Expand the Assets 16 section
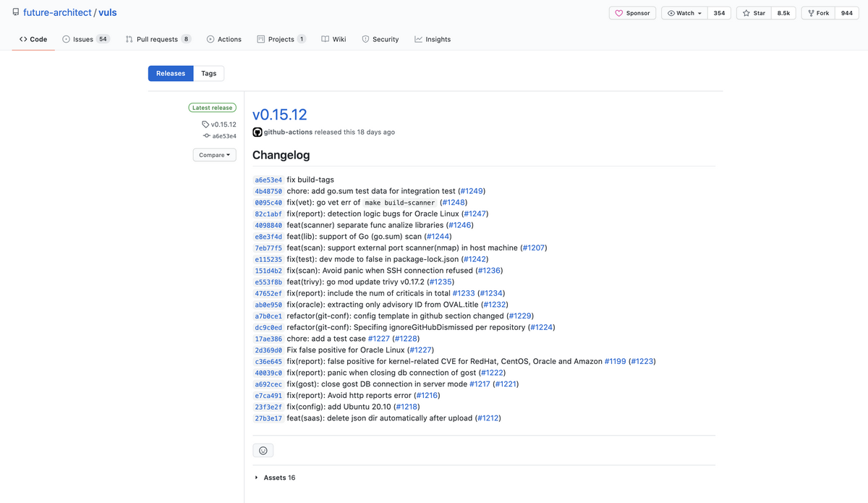This screenshot has width=868, height=503. point(275,478)
